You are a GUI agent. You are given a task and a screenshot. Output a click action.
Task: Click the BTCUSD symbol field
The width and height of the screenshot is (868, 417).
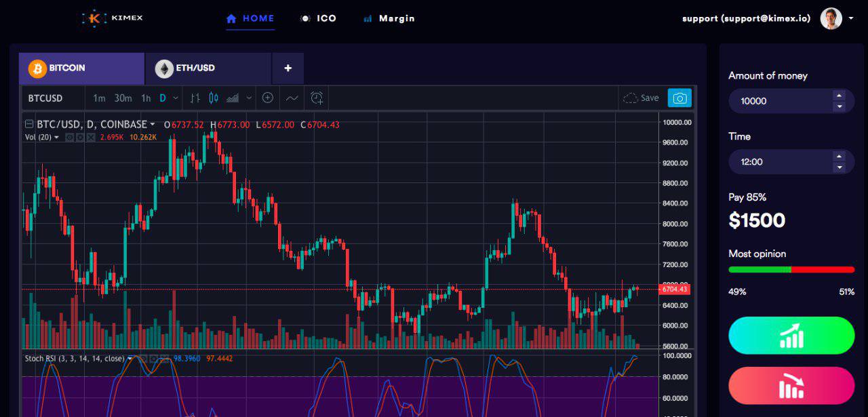pos(45,98)
